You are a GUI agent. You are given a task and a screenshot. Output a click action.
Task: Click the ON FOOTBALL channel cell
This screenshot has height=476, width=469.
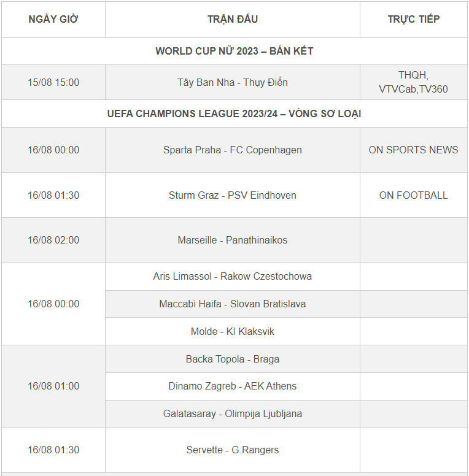[x=413, y=195]
